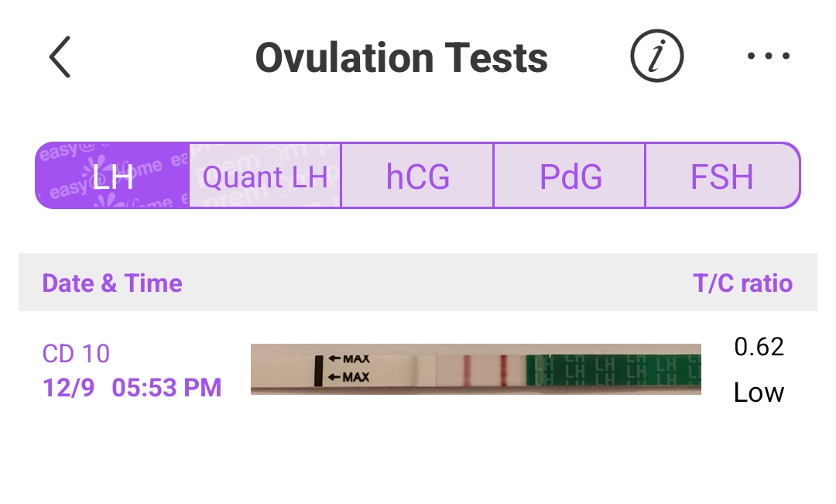Screen dimensions: 836x504
Task: Open the three-dot more options menu
Action: tap(768, 57)
